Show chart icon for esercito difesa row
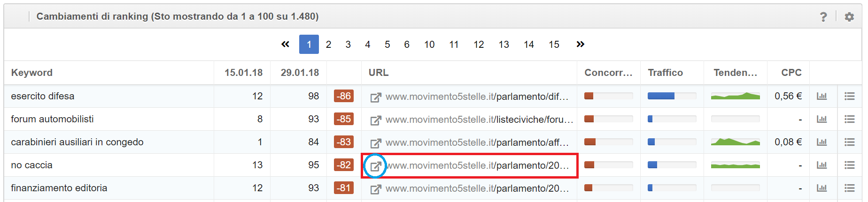 (x=821, y=96)
